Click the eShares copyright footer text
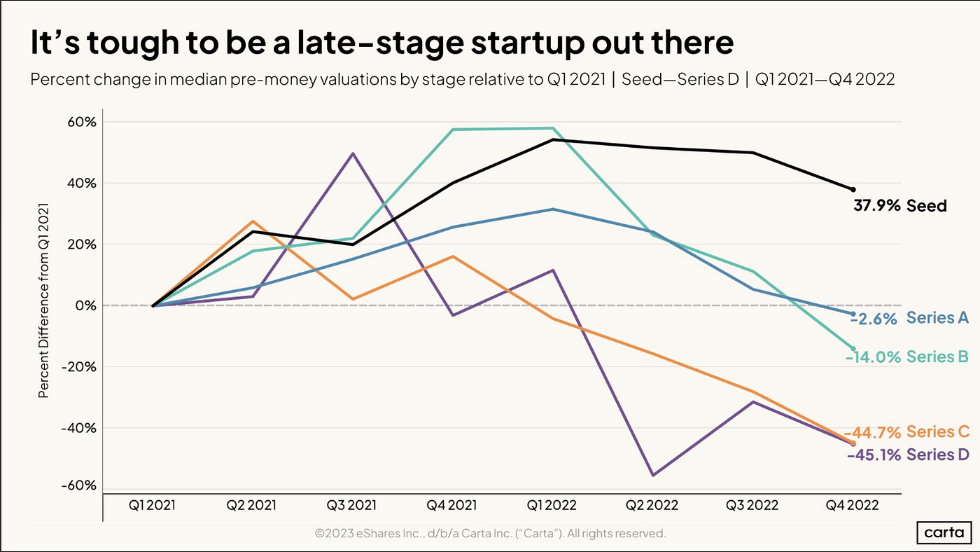Viewport: 980px width, 552px height. tap(490, 534)
